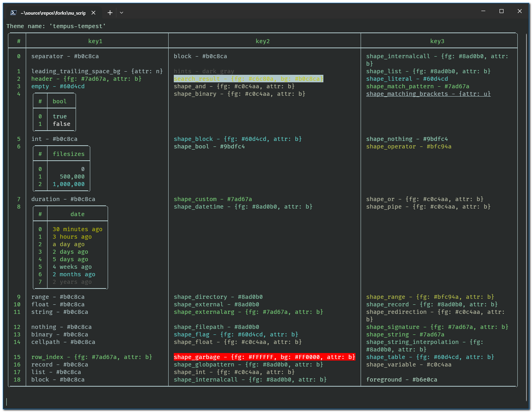Click 'int - #b0c8ca' entry
The width and height of the screenshot is (532, 412).
(54, 139)
